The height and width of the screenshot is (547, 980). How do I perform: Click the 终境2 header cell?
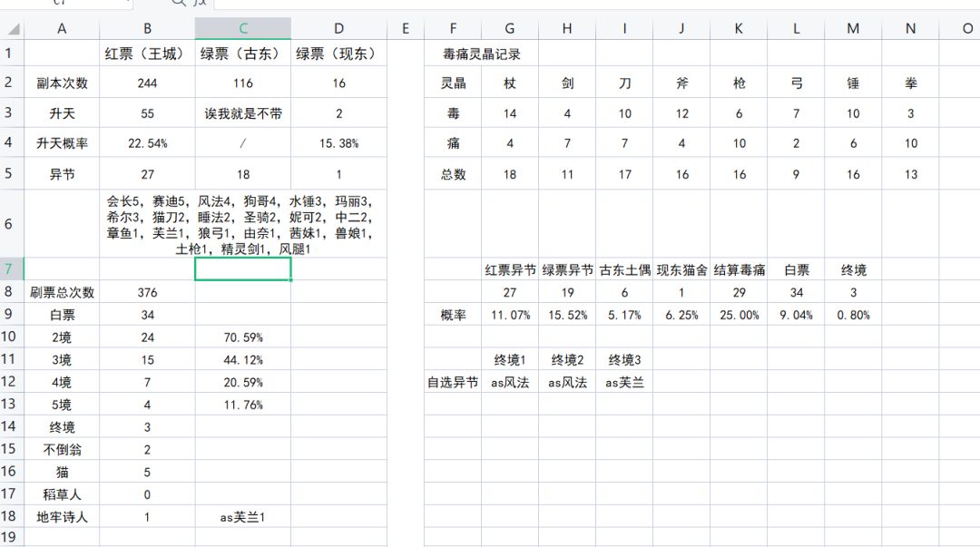point(567,360)
